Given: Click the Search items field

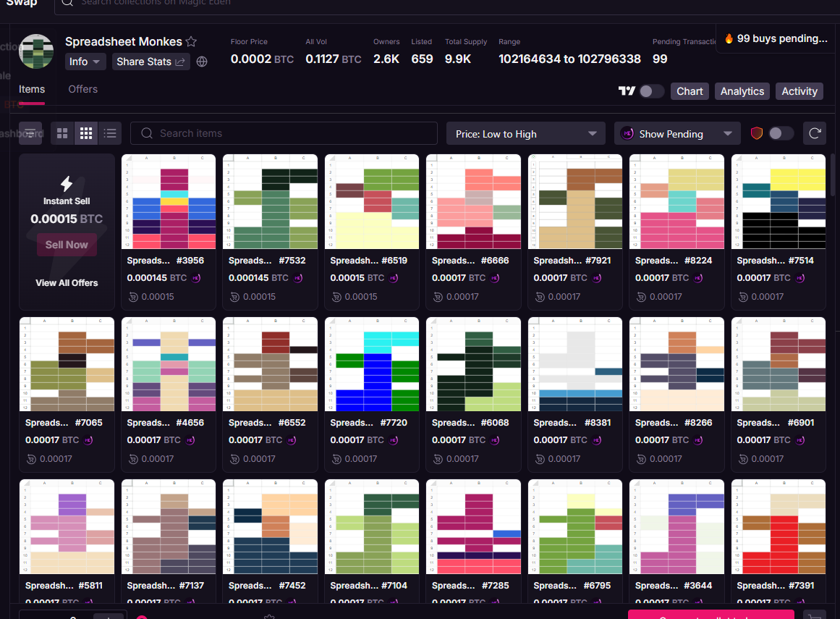Looking at the screenshot, I should [284, 133].
